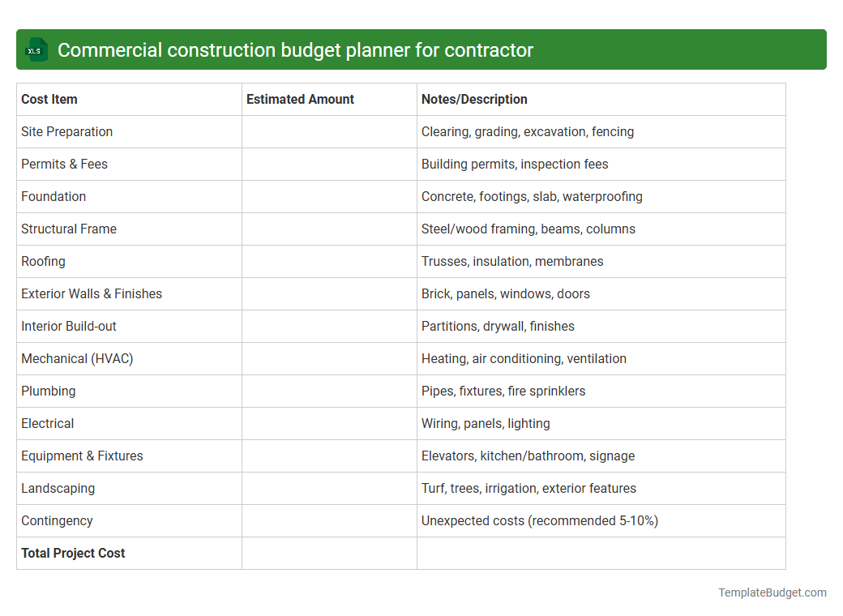
Task: Select the Mechanical (HVAC) row
Action: 77,358
